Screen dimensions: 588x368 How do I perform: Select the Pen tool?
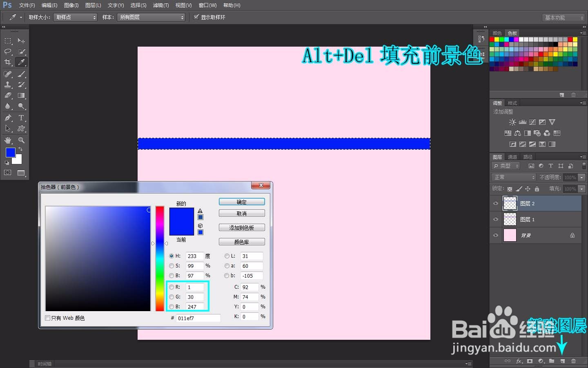8,118
